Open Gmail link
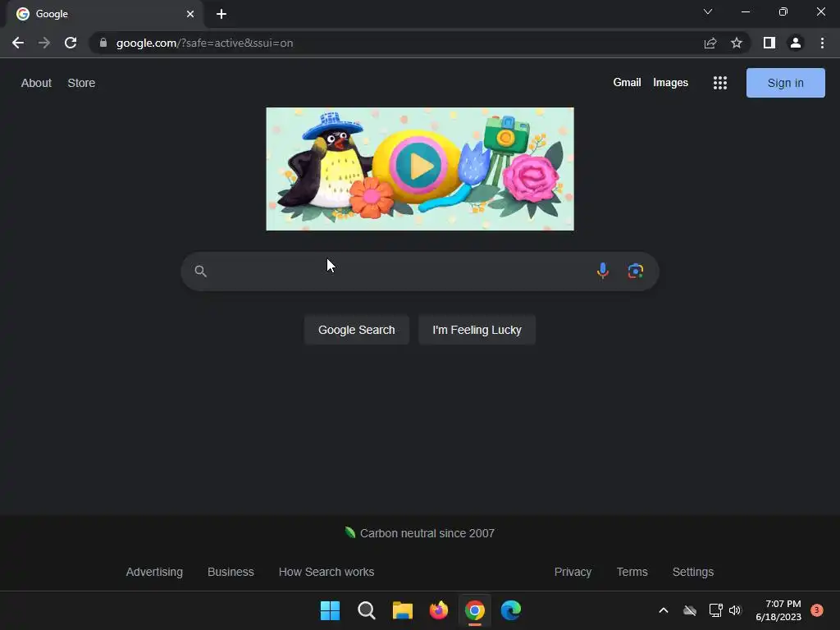 [x=627, y=83]
